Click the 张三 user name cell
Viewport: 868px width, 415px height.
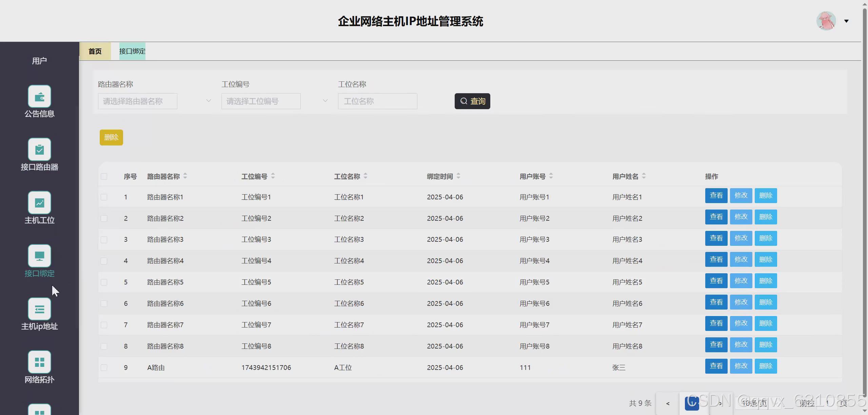tap(619, 368)
